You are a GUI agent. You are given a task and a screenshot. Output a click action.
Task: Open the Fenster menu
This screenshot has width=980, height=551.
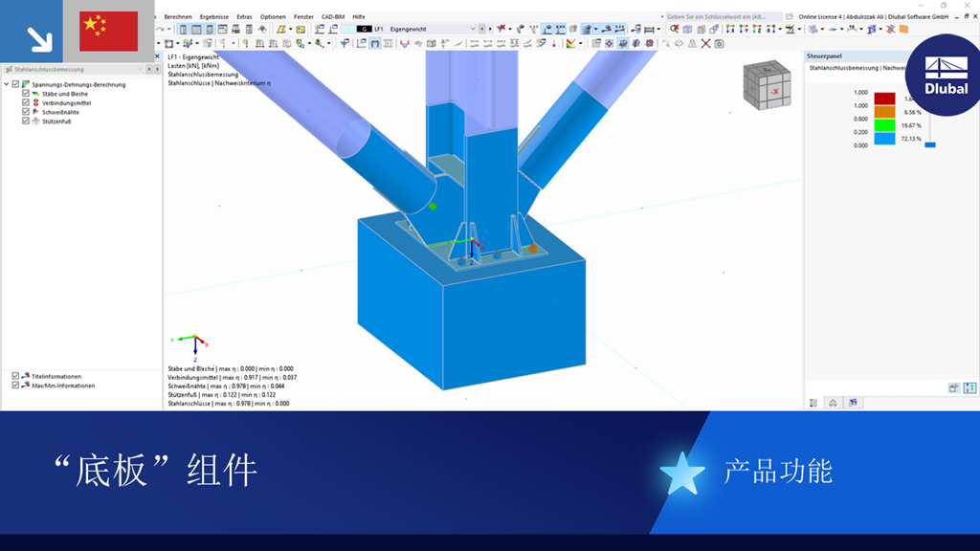coord(303,17)
